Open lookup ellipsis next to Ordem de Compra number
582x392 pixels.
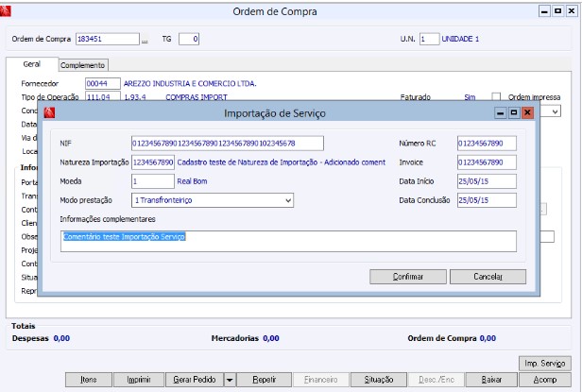145,40
